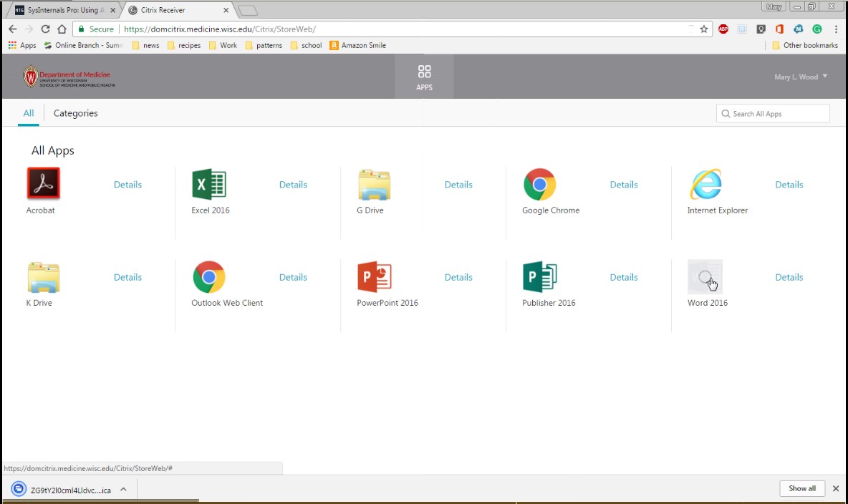Screen dimensions: 848x504
Task: Open Apps shortcut in bookmarks bar
Action: pyautogui.click(x=22, y=45)
